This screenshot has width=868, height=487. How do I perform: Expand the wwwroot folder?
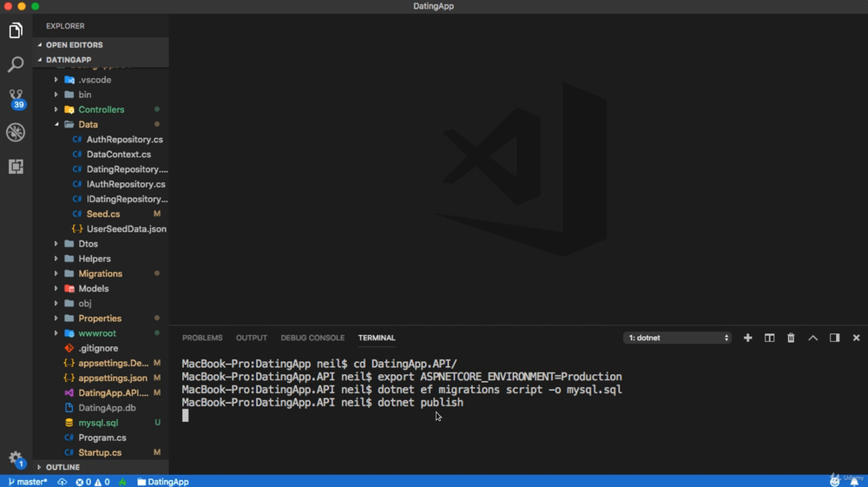(101, 333)
